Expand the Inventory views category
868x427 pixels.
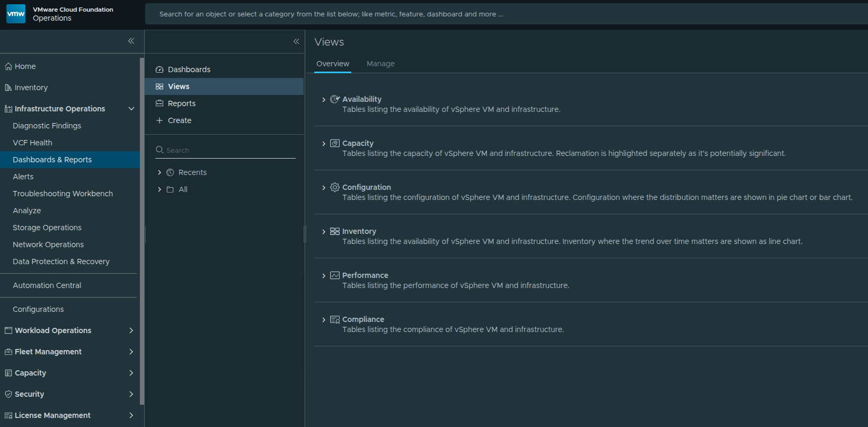tap(324, 232)
